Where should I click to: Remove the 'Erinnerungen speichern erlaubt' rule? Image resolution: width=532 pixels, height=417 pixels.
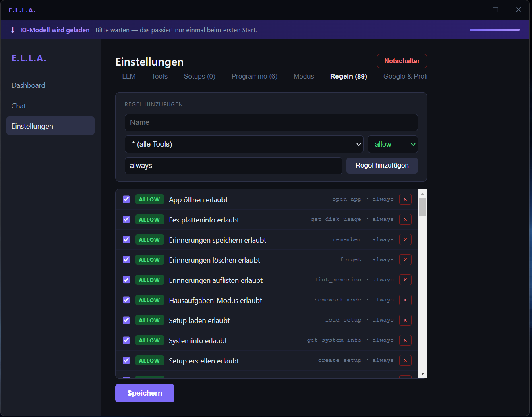tap(405, 240)
